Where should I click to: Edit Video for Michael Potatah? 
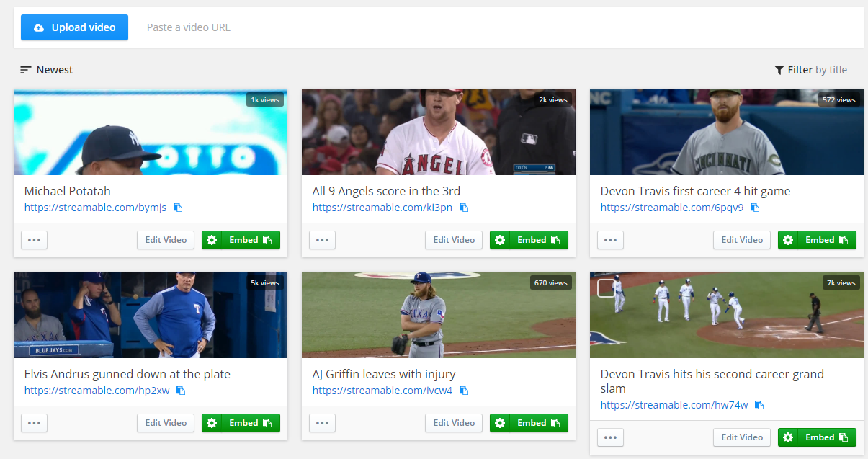point(166,240)
